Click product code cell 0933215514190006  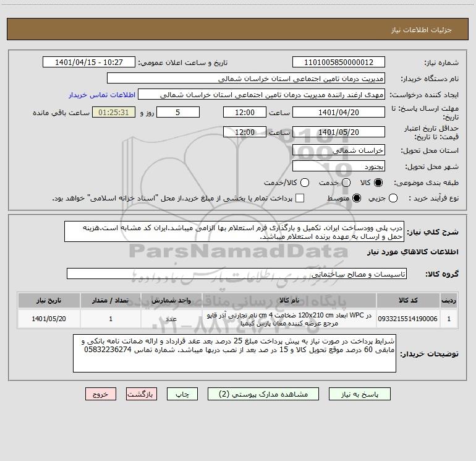[x=408, y=319]
